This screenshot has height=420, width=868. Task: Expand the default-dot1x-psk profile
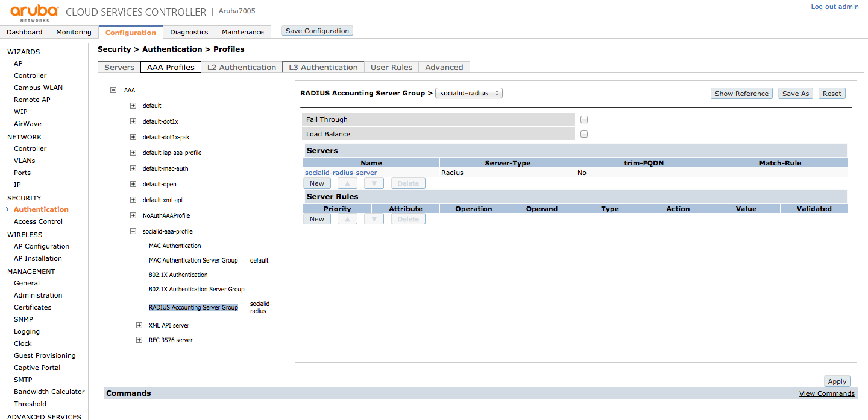coord(133,137)
